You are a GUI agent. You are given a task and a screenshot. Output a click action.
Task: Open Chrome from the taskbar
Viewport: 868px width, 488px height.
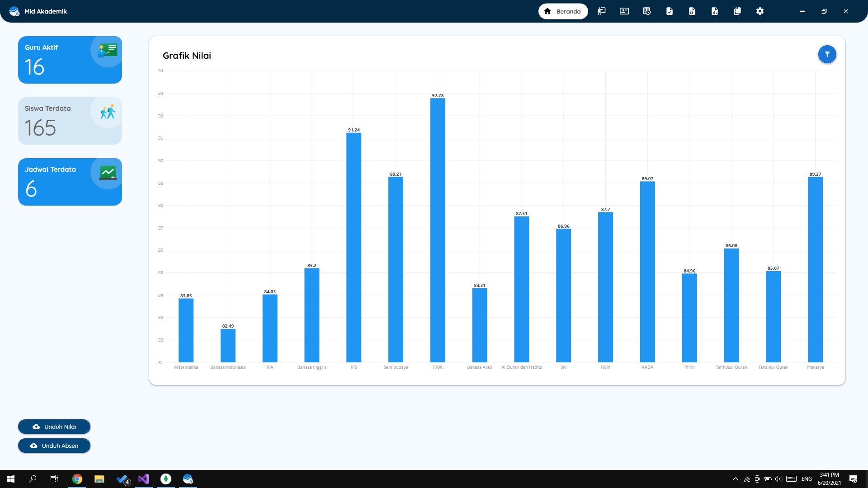(77, 479)
